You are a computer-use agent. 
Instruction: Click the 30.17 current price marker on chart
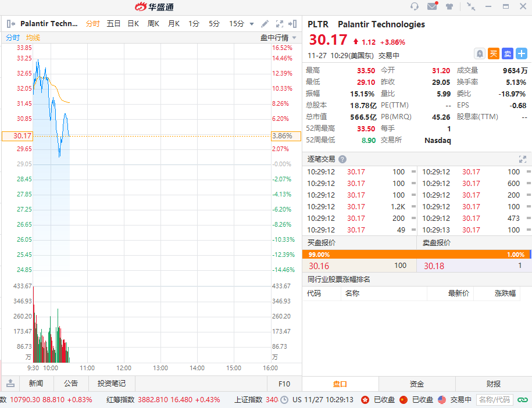17,136
